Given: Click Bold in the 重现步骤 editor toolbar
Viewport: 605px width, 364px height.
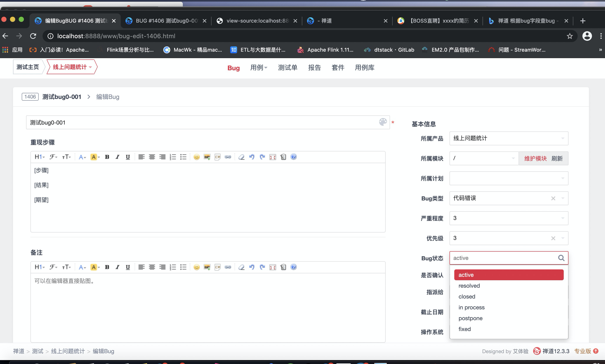Looking at the screenshot, I should click(107, 157).
